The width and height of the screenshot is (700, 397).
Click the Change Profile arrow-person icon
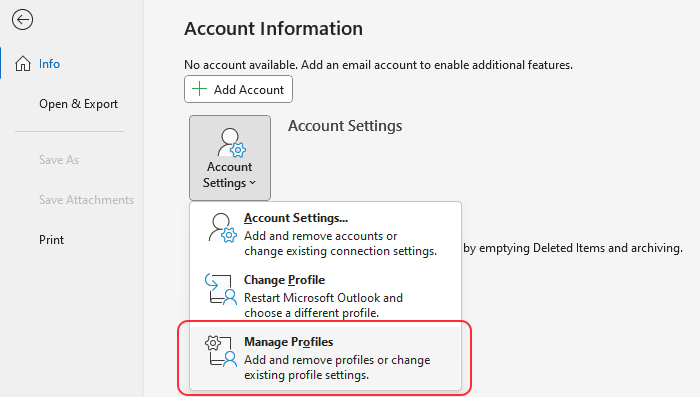click(221, 289)
